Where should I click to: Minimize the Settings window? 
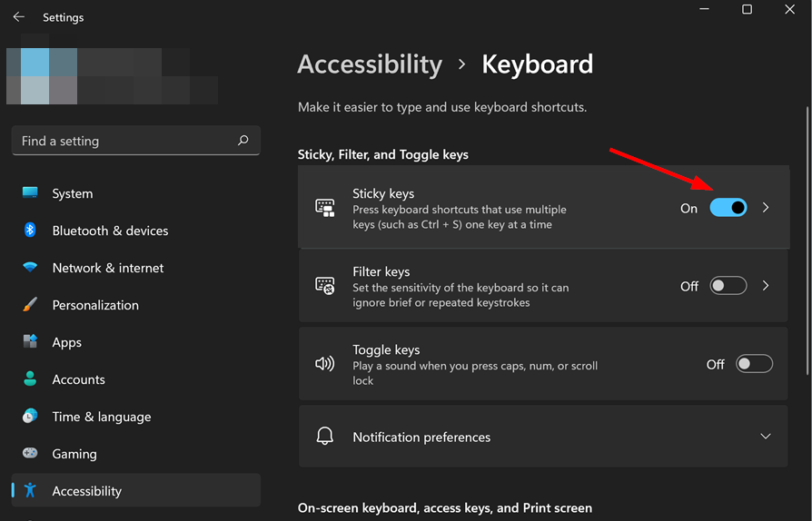coord(704,9)
